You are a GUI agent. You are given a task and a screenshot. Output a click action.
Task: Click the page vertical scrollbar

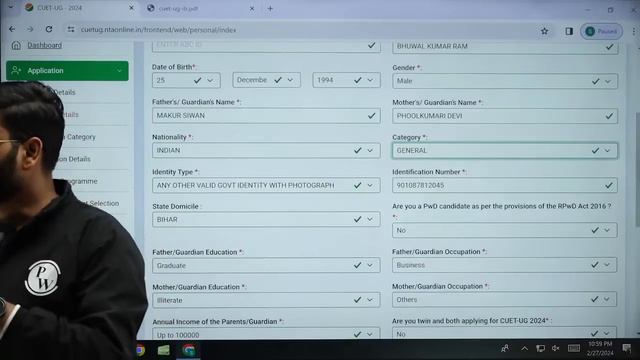tap(637, 169)
